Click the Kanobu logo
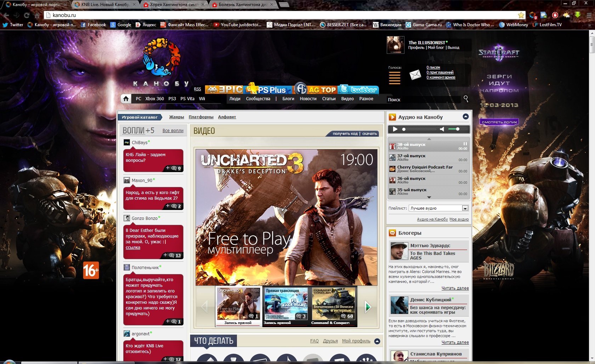The width and height of the screenshot is (595, 364). coord(161,62)
